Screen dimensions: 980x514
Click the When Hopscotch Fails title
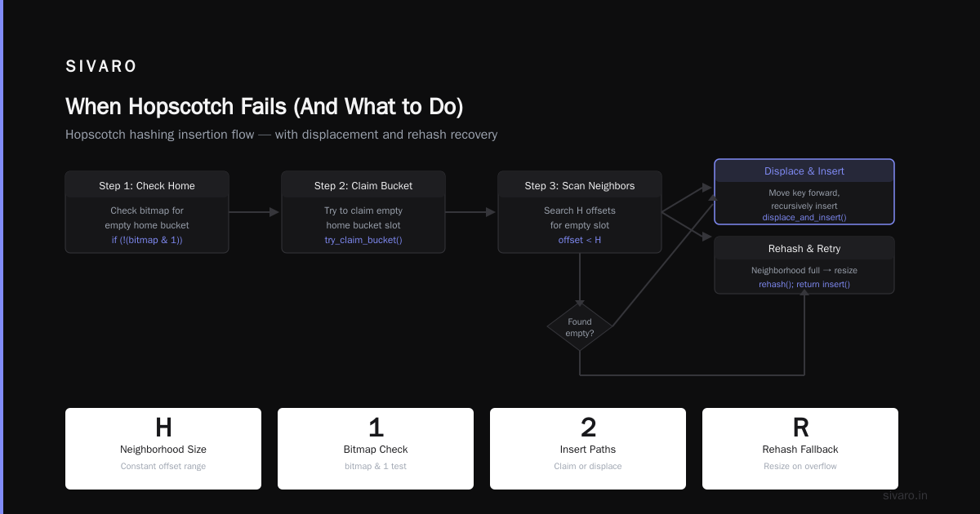(x=265, y=107)
